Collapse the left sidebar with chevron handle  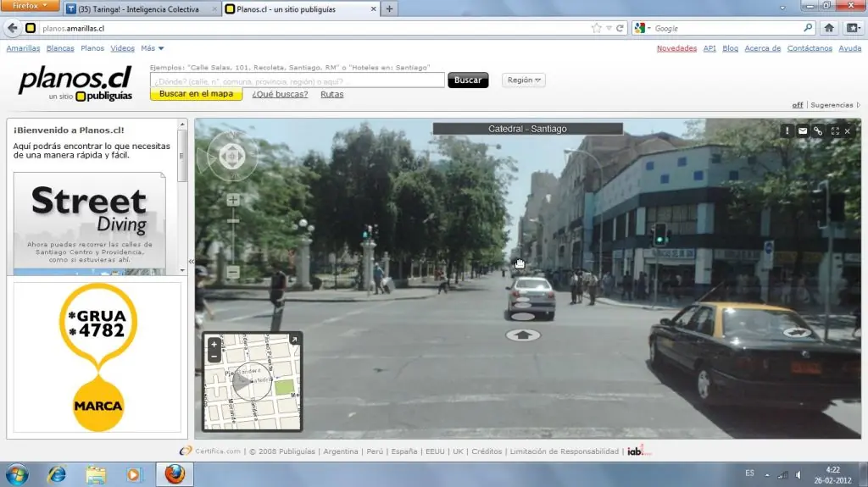coord(191,261)
